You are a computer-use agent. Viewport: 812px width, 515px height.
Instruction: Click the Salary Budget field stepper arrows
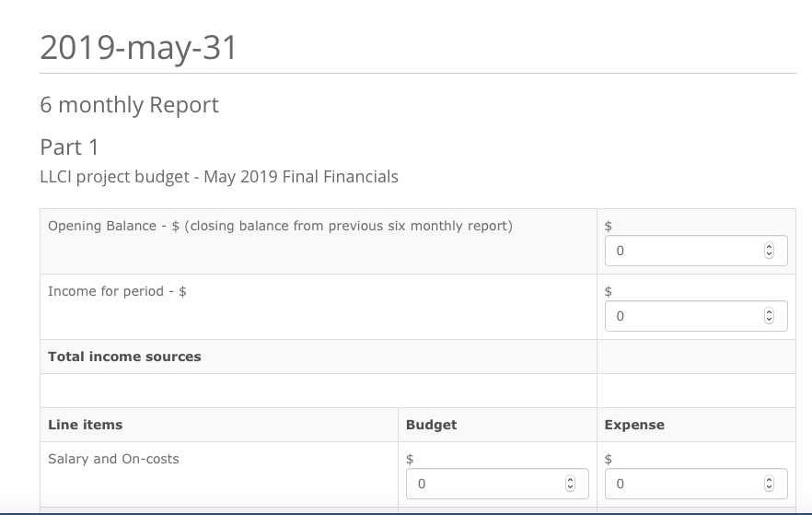coord(570,484)
